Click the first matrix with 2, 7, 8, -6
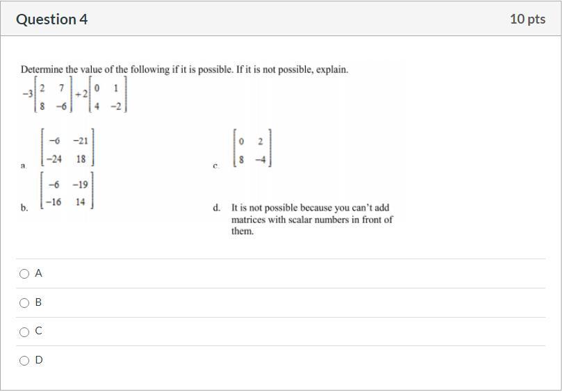This screenshot has width=563, height=392. point(53,97)
